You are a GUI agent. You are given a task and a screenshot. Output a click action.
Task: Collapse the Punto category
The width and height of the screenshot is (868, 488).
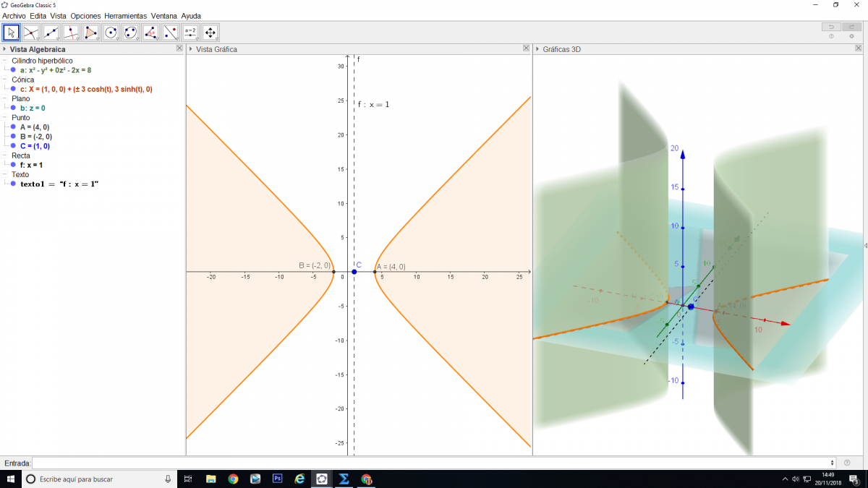pyautogui.click(x=5, y=117)
